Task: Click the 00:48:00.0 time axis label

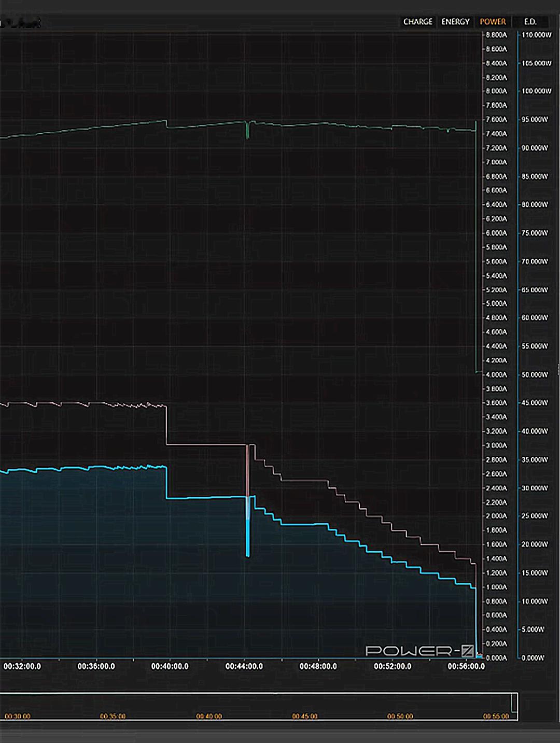Action: click(x=318, y=666)
